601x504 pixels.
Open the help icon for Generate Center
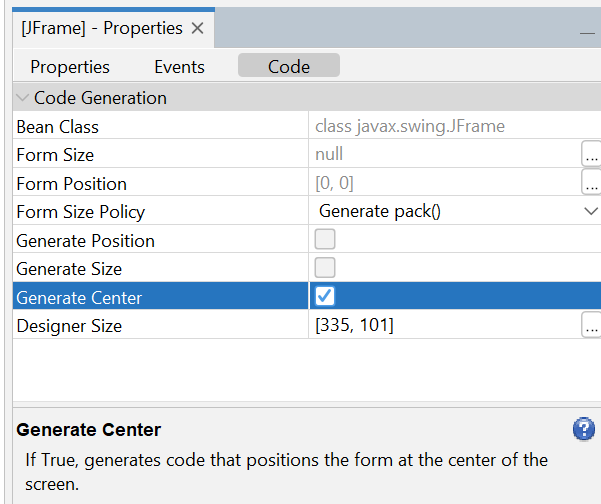click(x=584, y=429)
